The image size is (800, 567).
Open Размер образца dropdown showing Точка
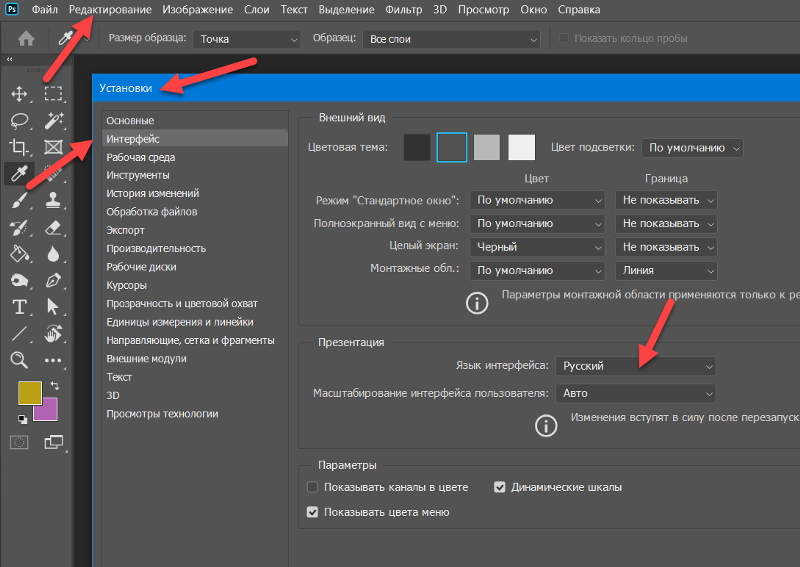tap(246, 39)
